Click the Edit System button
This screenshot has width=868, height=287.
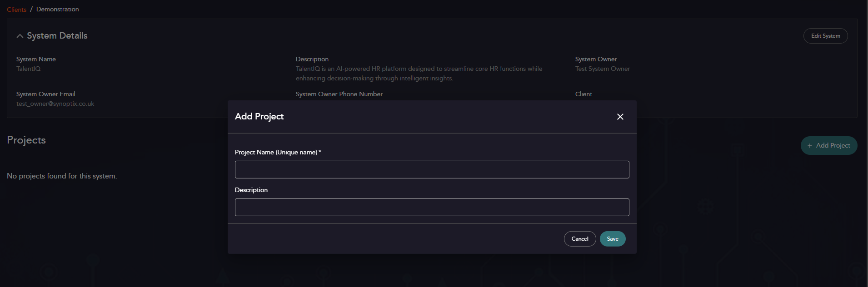tap(825, 36)
